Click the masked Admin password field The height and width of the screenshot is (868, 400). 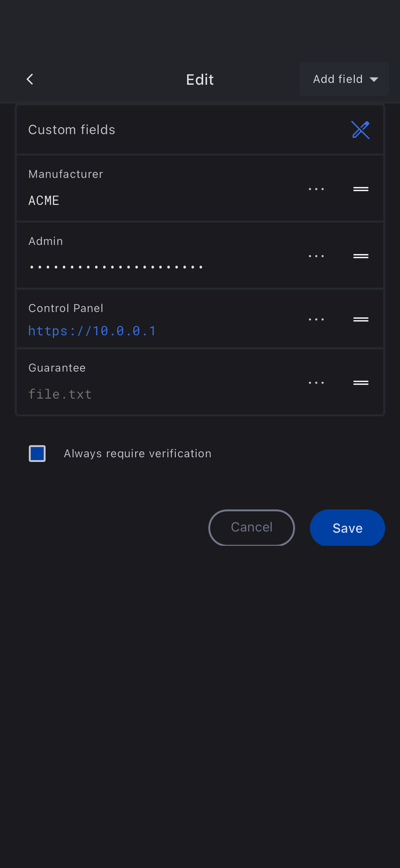coord(116,267)
